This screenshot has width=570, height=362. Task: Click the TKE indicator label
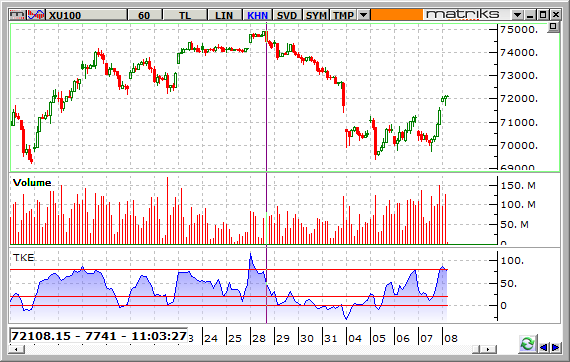(x=24, y=258)
